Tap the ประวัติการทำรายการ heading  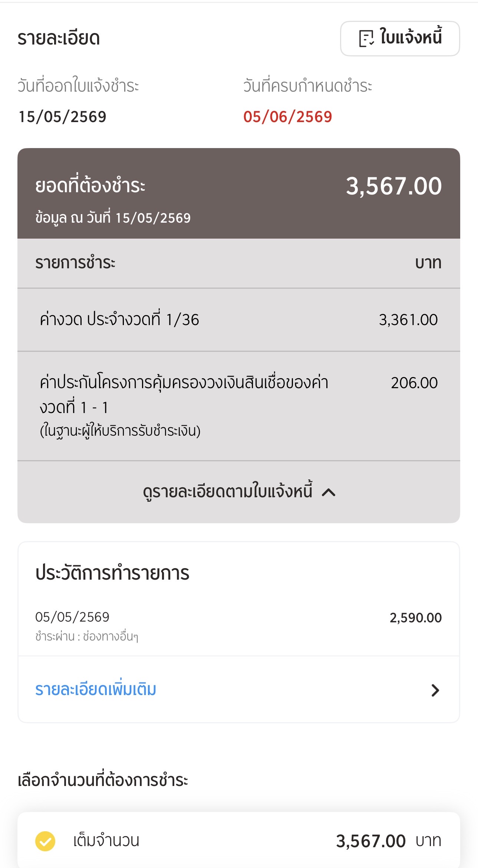112,573
